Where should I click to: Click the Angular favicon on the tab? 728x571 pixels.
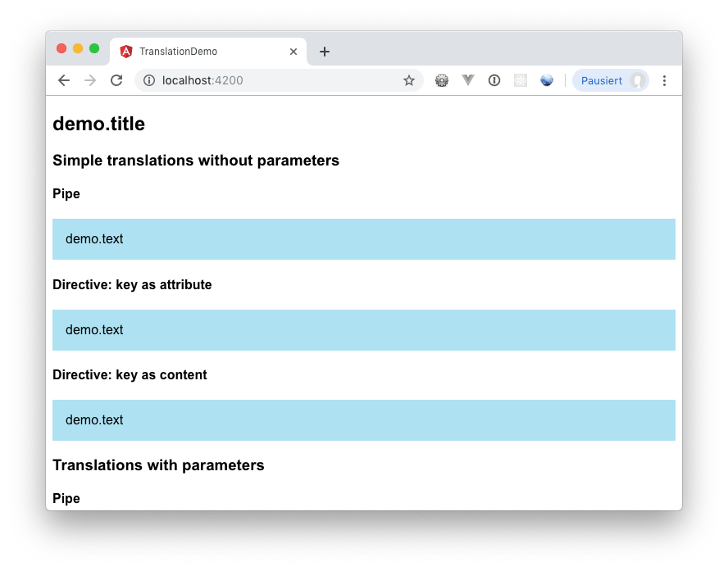tap(125, 52)
